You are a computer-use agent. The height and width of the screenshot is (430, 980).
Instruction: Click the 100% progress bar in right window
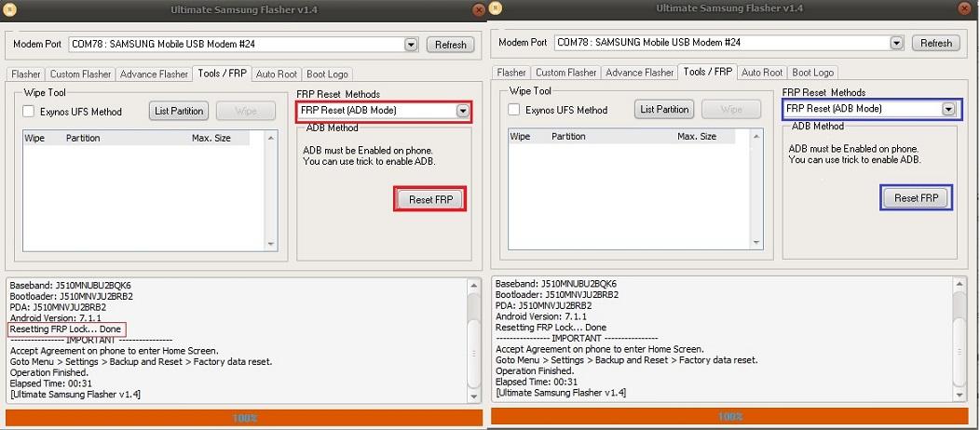tap(728, 416)
